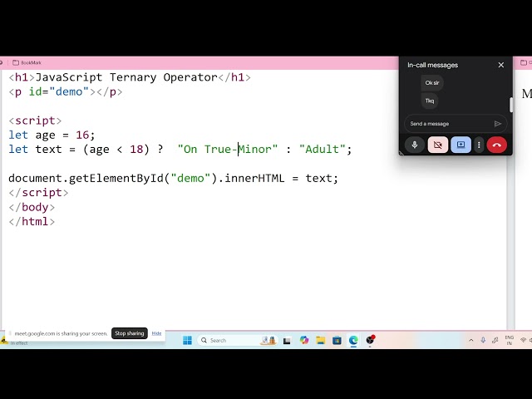Click the Send a message input field
532x399 pixels.
point(456,124)
